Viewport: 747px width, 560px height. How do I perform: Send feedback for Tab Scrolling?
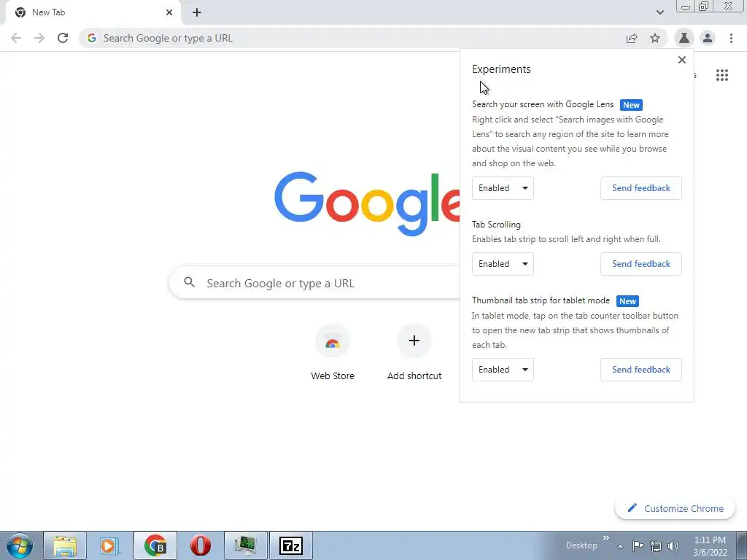click(640, 264)
